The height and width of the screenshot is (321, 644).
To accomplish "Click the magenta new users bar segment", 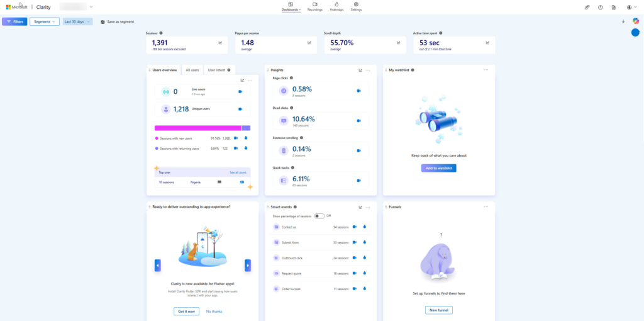I will pos(198,128).
